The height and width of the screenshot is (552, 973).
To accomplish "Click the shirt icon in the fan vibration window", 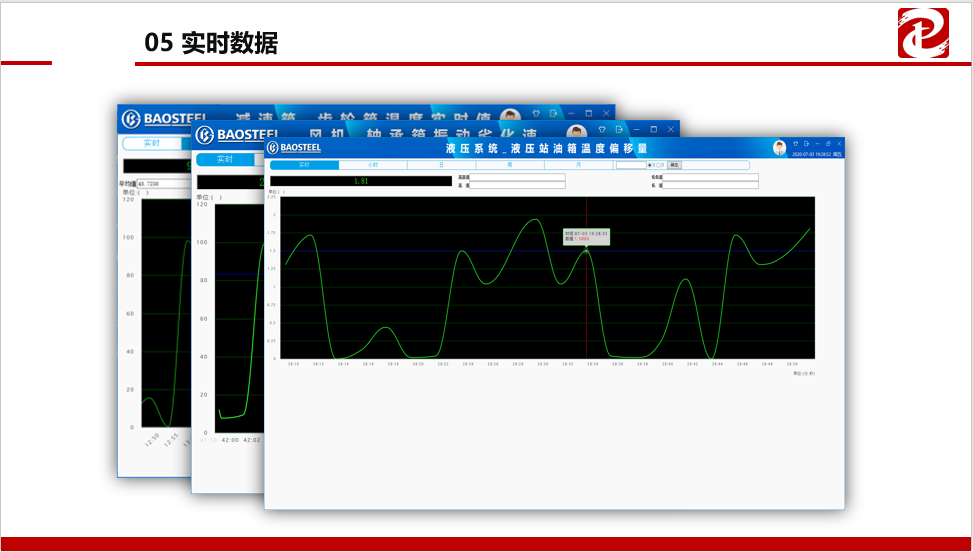I will (x=602, y=129).
